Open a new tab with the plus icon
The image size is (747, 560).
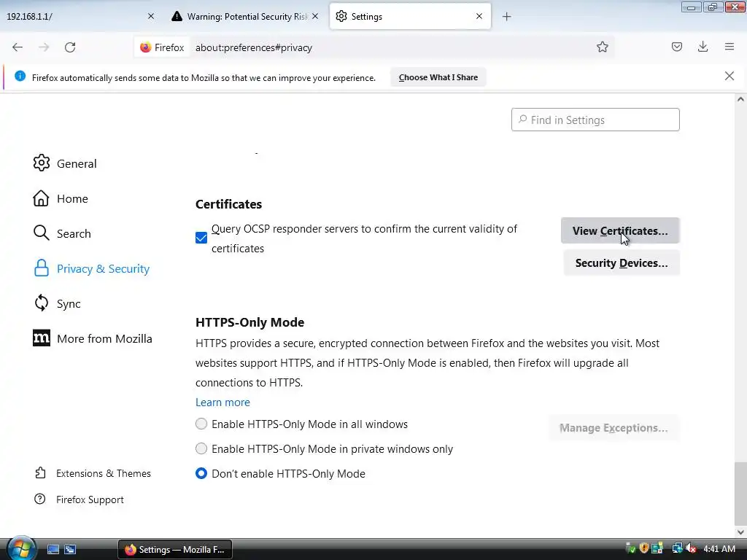506,17
